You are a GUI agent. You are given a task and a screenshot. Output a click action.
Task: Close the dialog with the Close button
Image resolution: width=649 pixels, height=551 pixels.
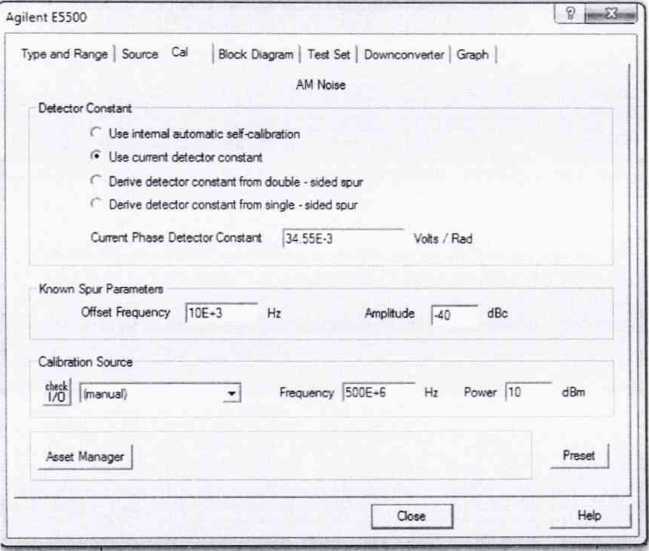pos(411,516)
